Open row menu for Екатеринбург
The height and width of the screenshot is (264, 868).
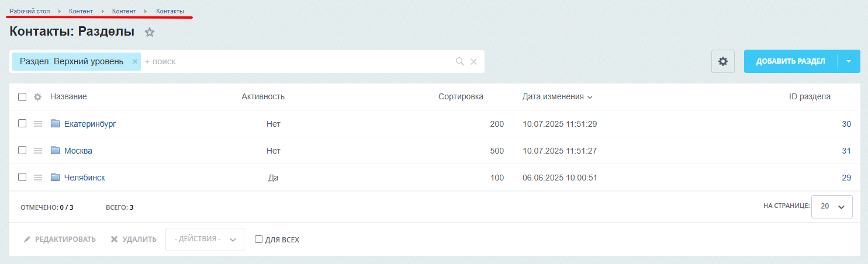[38, 124]
